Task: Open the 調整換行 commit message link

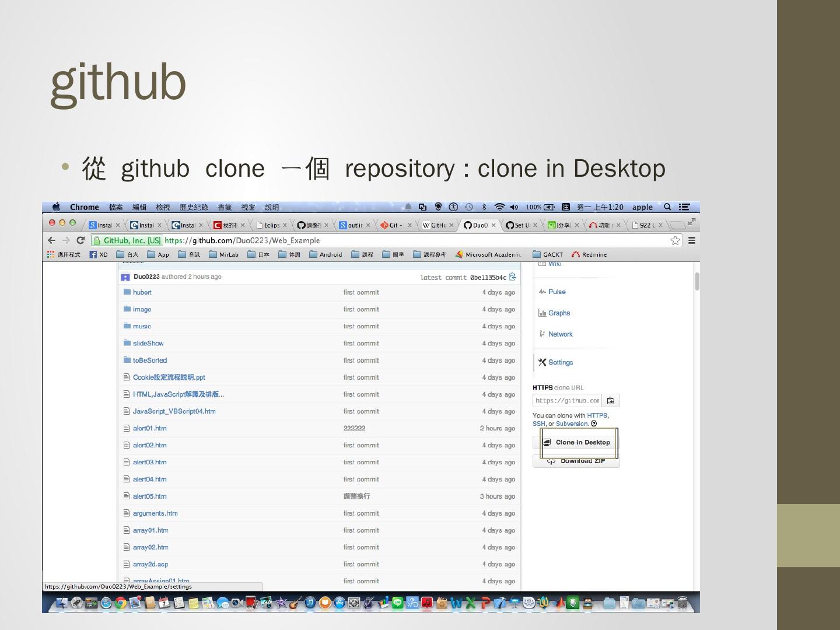Action: (x=357, y=496)
